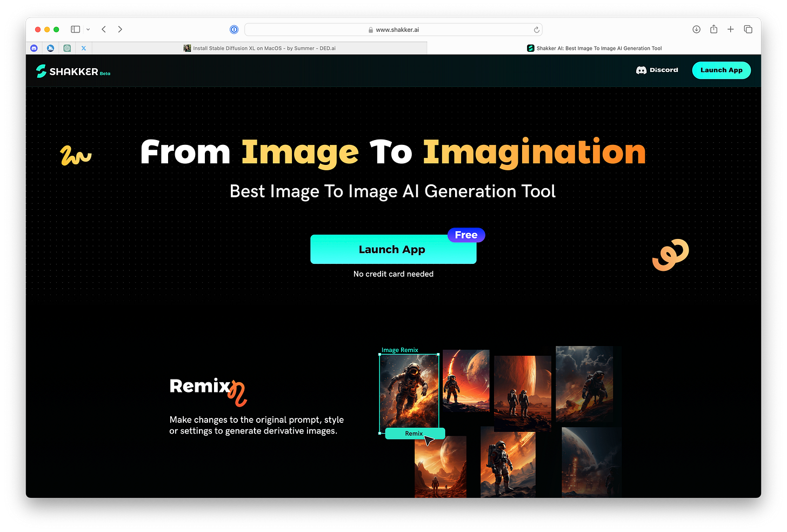Go back with the back arrow
Image resolution: width=787 pixels, height=532 pixels.
[x=104, y=29]
